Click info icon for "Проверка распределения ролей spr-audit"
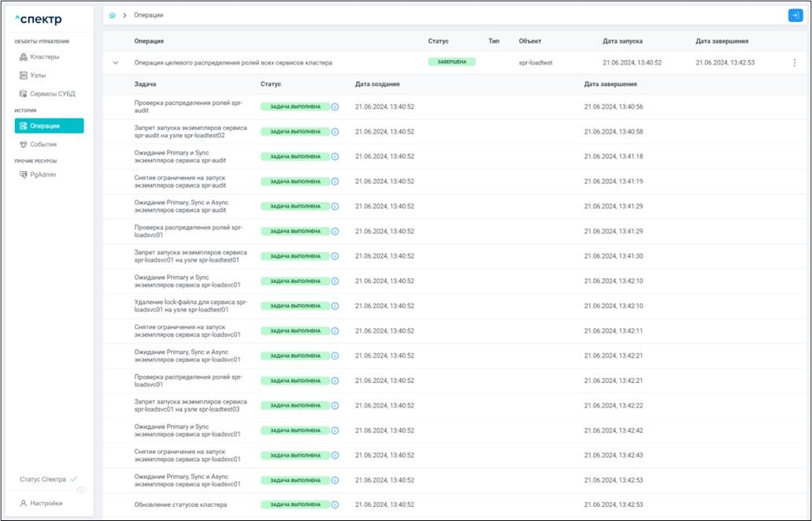Screen dimensions: 812x521 pos(335,106)
